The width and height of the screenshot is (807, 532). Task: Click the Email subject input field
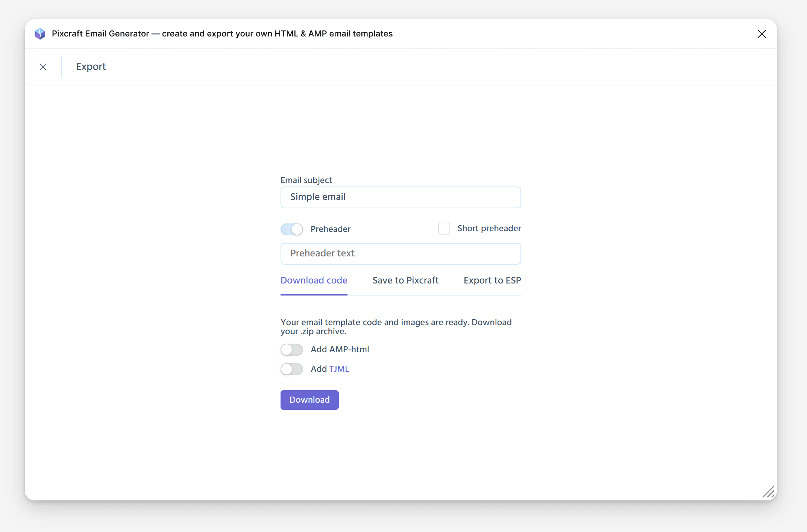point(400,197)
